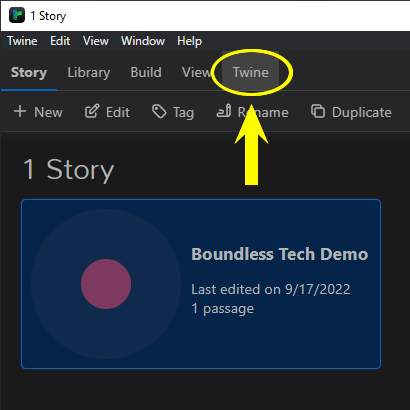The height and width of the screenshot is (410, 410).
Task: Open the View menu in the menu bar
Action: (96, 41)
